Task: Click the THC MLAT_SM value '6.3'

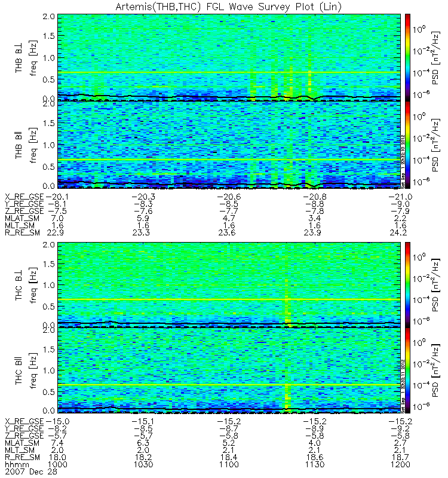Action: pyautogui.click(x=143, y=443)
